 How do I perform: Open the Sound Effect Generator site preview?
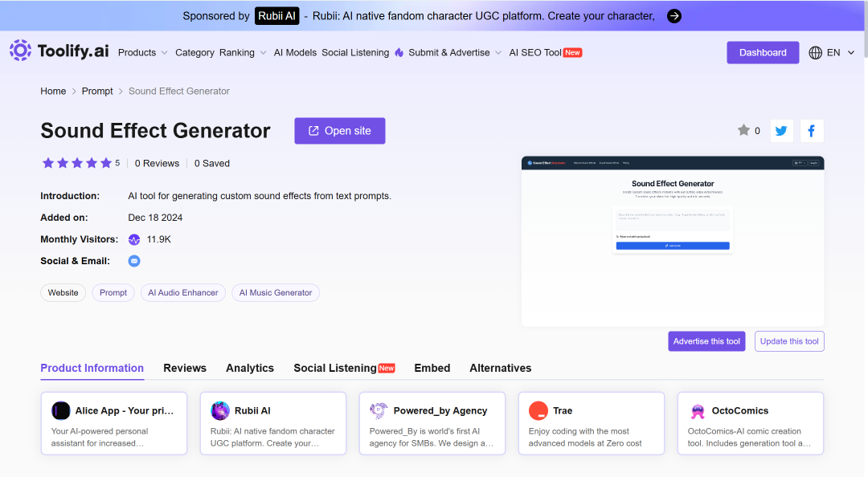(673, 241)
